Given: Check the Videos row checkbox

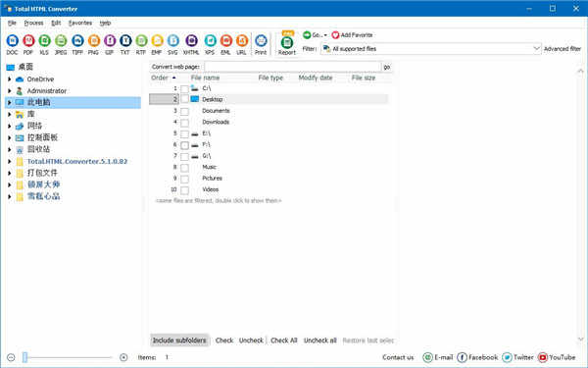Looking at the screenshot, I should click(x=184, y=190).
